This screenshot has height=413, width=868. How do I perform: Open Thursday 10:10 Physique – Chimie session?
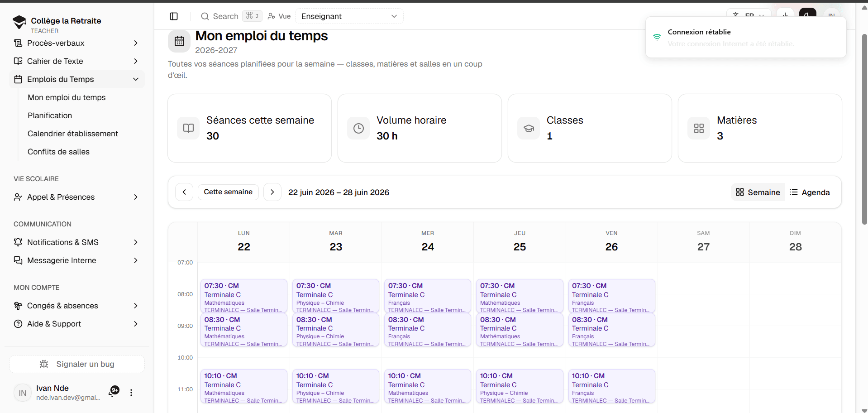pos(520,386)
